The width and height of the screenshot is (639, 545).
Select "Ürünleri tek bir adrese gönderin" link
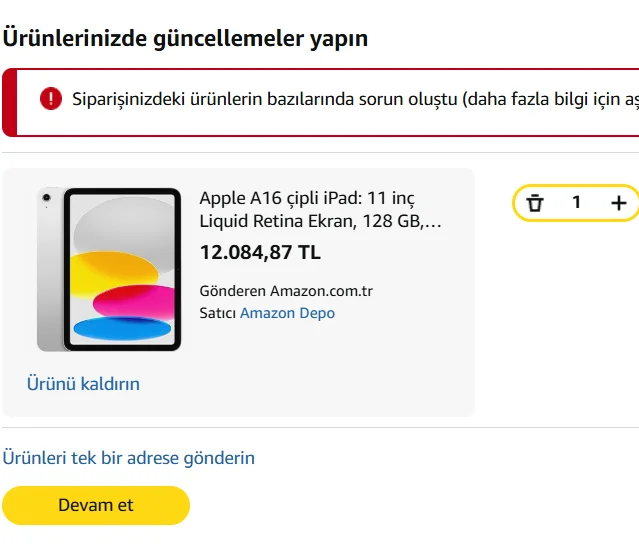pos(128,458)
